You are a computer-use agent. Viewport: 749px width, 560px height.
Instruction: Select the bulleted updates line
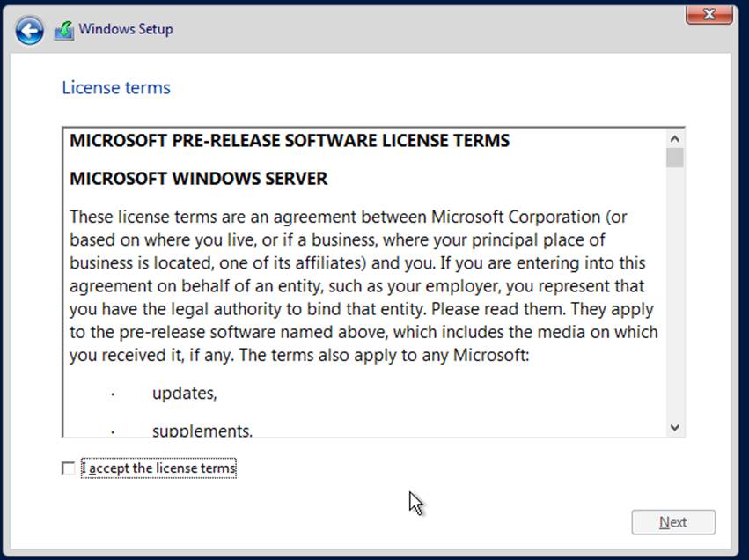[x=184, y=394]
